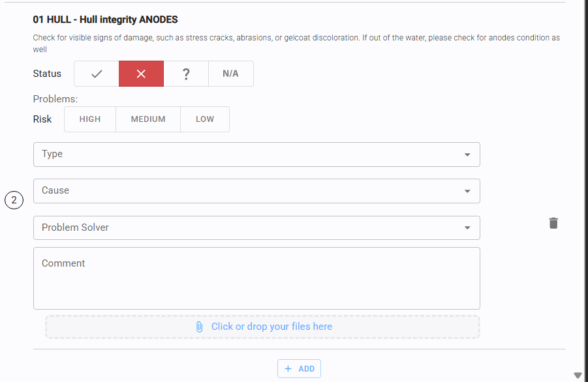The image size is (588, 382).
Task: Expand the Cause dropdown arrow
Action: pos(467,191)
